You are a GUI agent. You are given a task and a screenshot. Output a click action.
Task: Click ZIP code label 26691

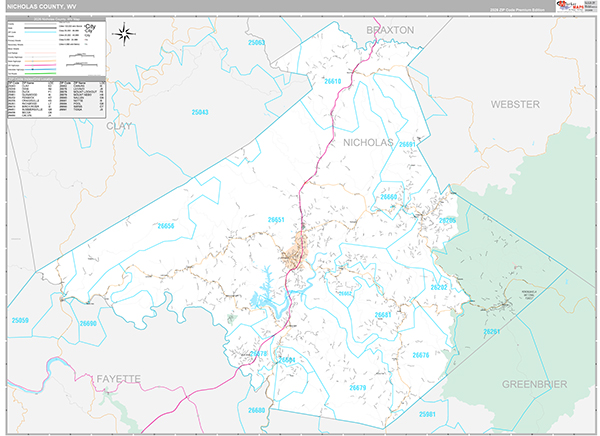[x=407, y=144]
